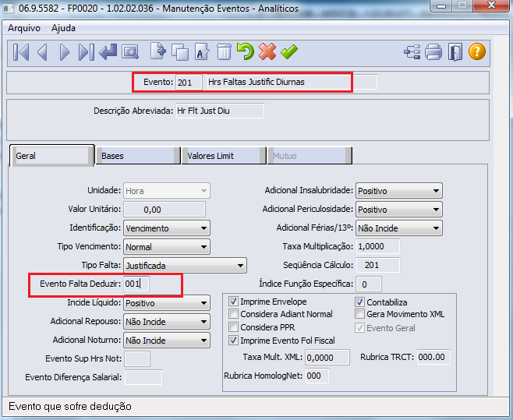
Task: Expand the Adicional Noturno dropdown
Action: click(x=167, y=341)
